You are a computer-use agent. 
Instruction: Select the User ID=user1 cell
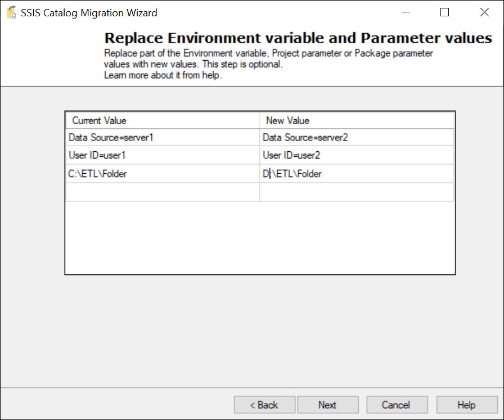point(163,155)
